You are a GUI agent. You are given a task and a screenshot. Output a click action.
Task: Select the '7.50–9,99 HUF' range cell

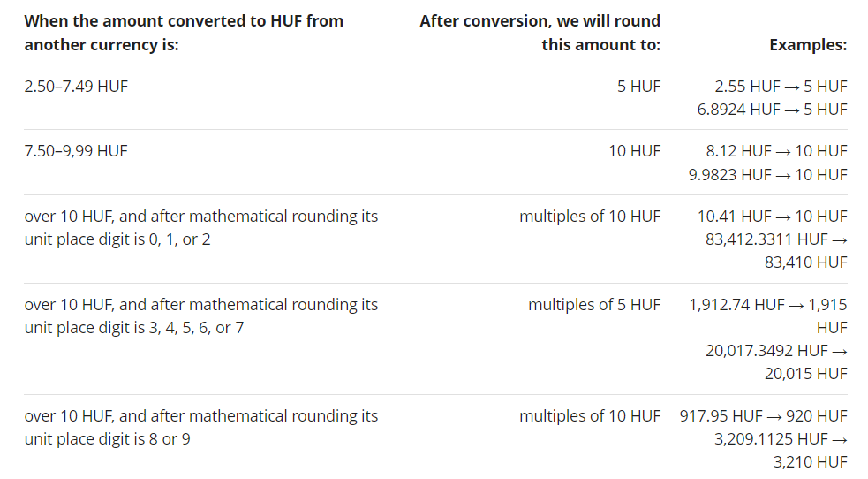coord(76,151)
